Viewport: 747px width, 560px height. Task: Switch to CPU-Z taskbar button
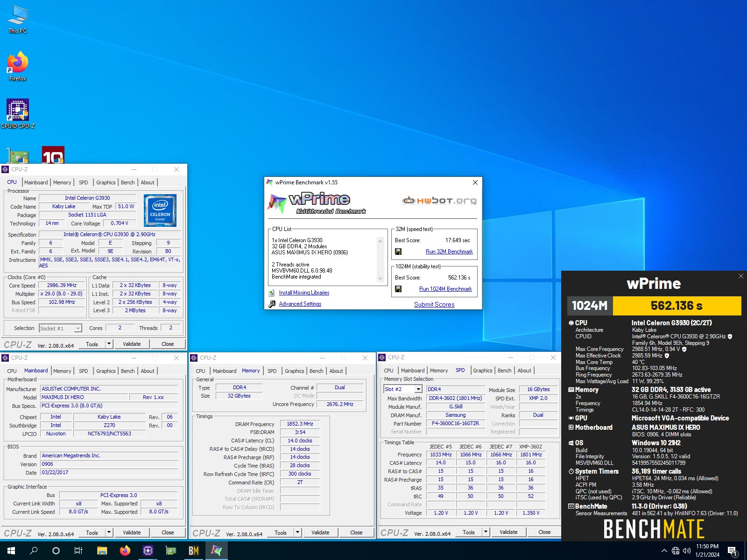click(148, 551)
